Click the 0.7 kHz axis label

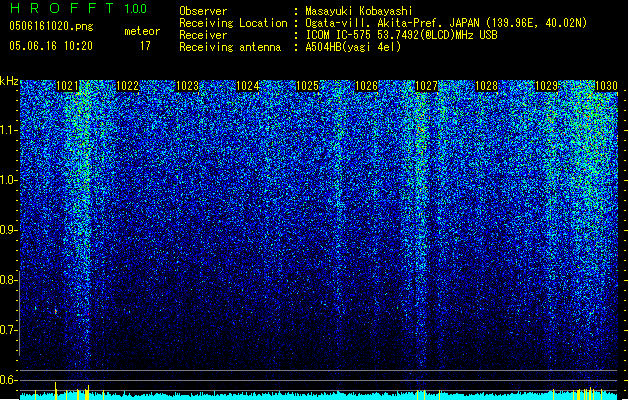click(8, 330)
